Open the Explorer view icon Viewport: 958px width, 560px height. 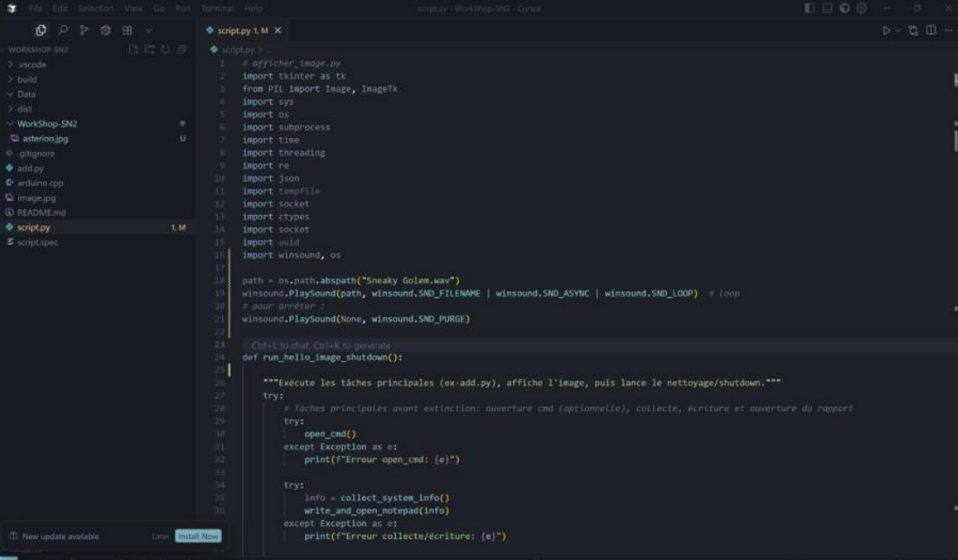point(41,30)
